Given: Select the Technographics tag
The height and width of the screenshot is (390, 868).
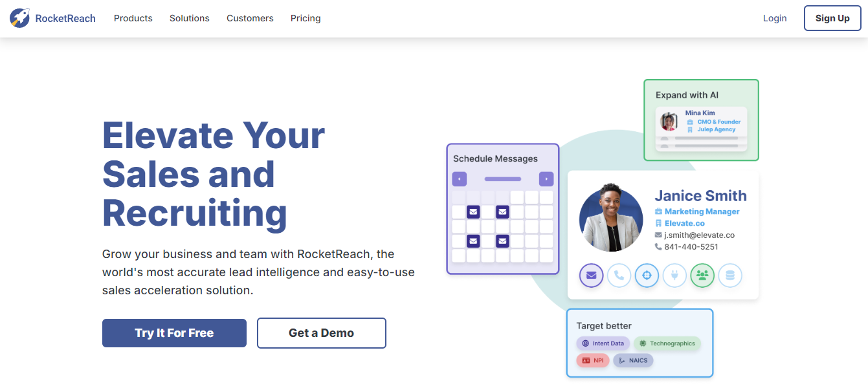Looking at the screenshot, I should [x=667, y=343].
